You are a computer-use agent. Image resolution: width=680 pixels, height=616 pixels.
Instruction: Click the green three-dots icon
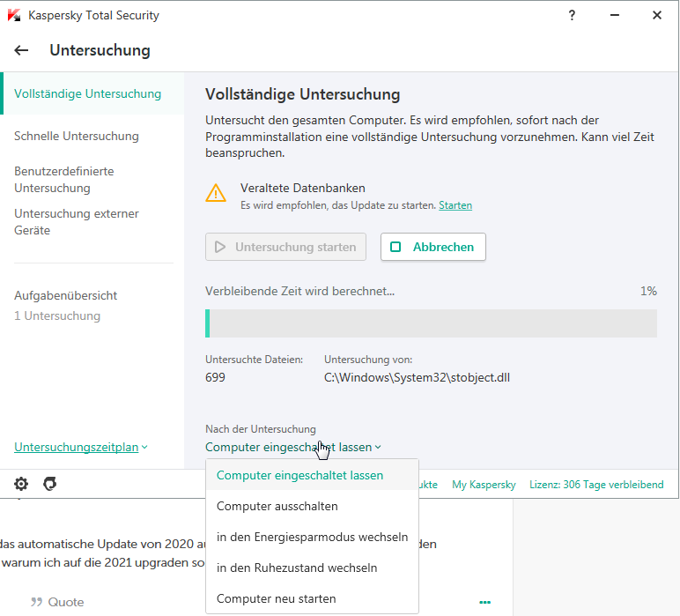pos(484,602)
